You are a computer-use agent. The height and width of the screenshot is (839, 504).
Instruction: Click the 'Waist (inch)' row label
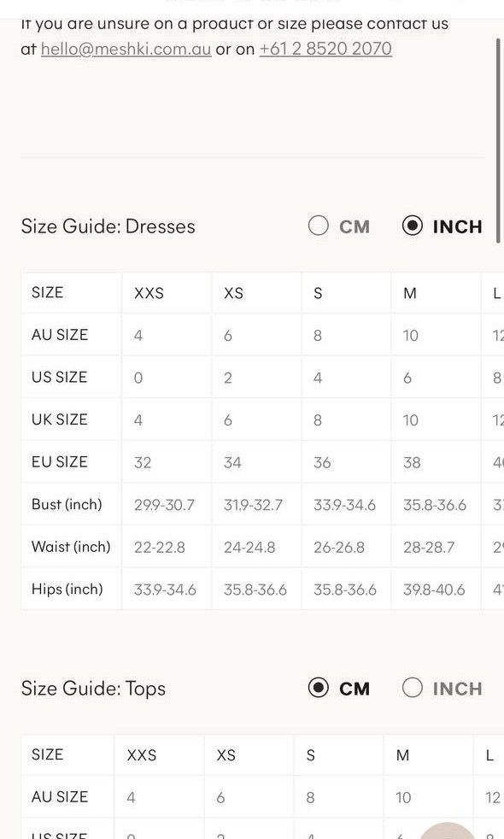(x=71, y=546)
